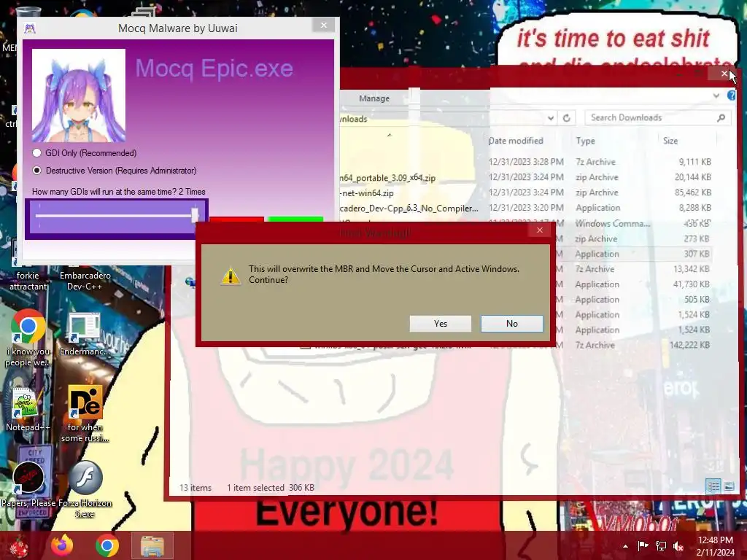Click the GDI count slider handle
The height and width of the screenshot is (560, 747).
click(x=194, y=215)
